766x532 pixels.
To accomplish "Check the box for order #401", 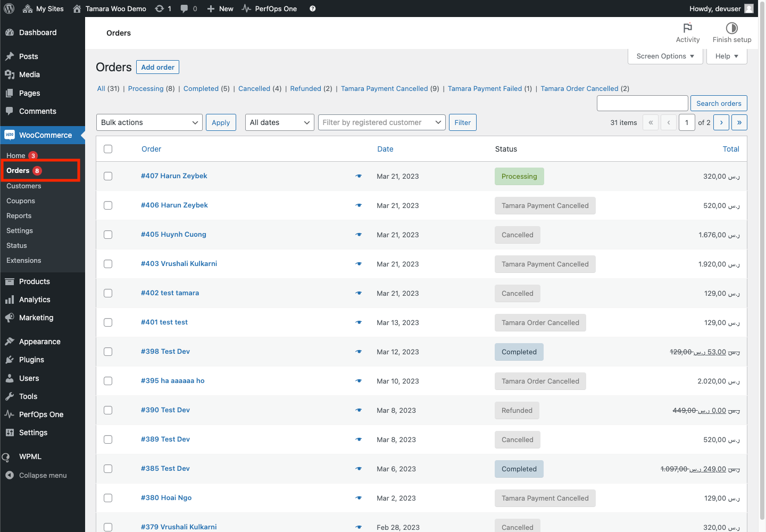I will coord(108,322).
